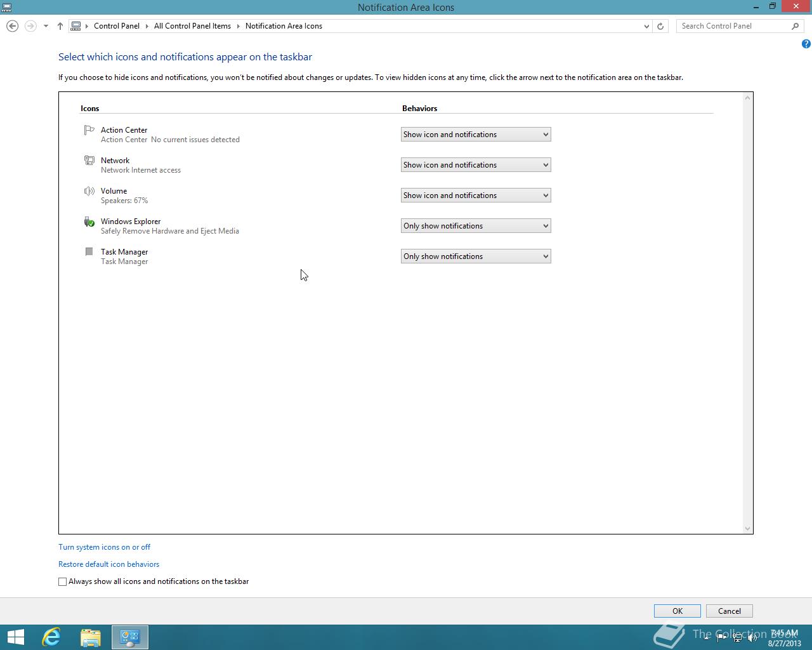The height and width of the screenshot is (650, 812).
Task: Click the taskbar clock showing 8/27/2013
Action: point(785,638)
